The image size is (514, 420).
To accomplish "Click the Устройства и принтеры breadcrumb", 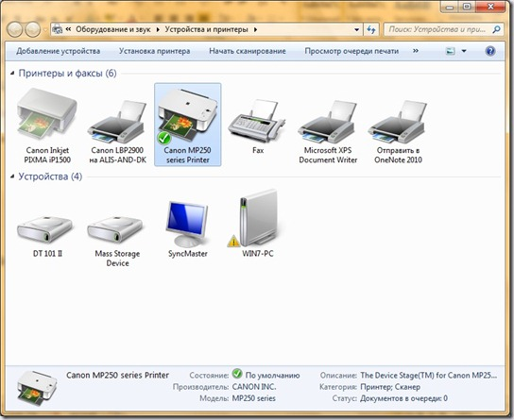I will (x=207, y=29).
